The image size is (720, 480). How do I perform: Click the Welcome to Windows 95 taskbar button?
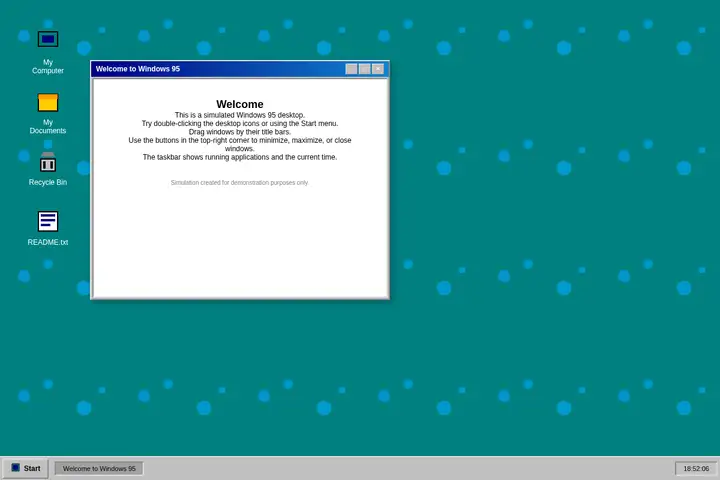tap(99, 469)
